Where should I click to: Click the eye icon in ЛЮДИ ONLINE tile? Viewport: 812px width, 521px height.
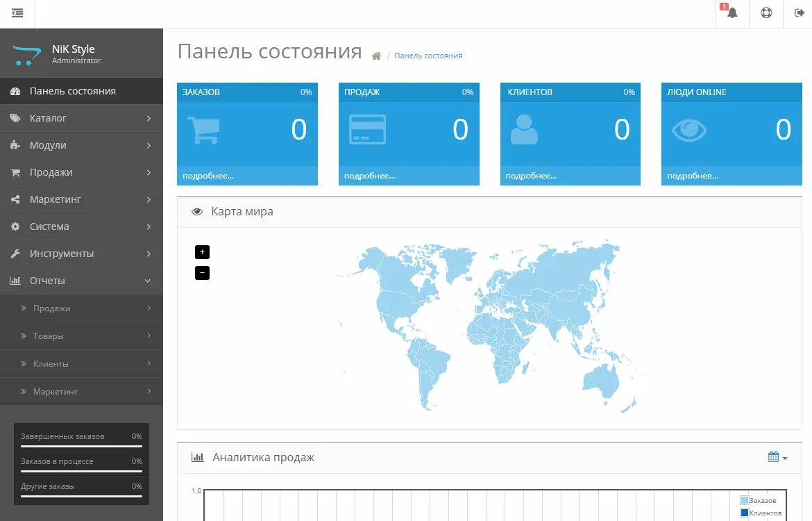(688, 130)
